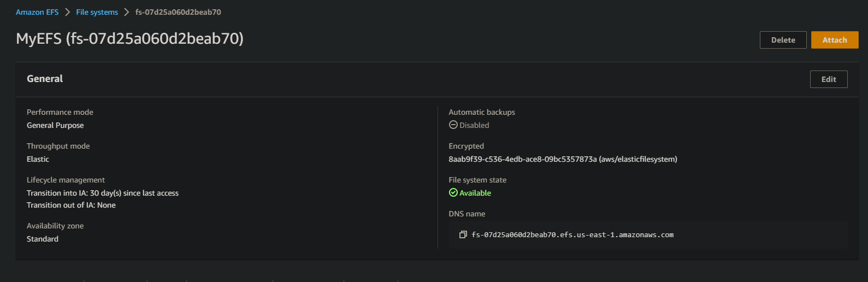This screenshot has height=282, width=868.
Task: Delete the MyEFS file system
Action: point(783,40)
